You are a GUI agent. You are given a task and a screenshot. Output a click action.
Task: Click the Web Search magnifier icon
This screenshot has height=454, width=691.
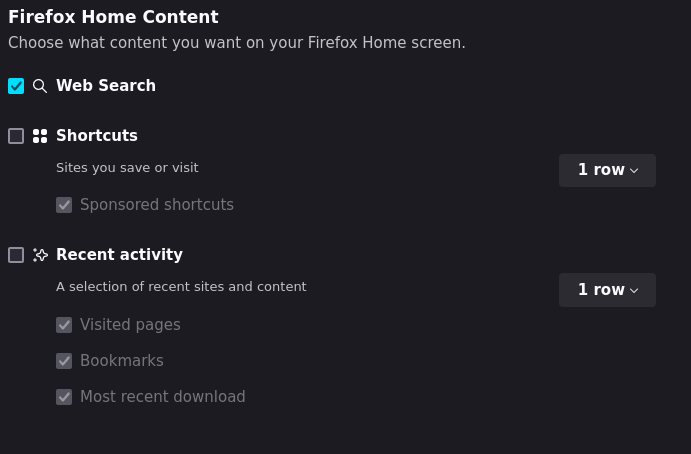40,86
